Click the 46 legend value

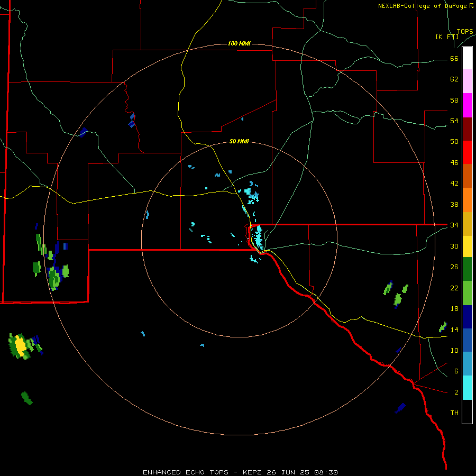click(454, 163)
